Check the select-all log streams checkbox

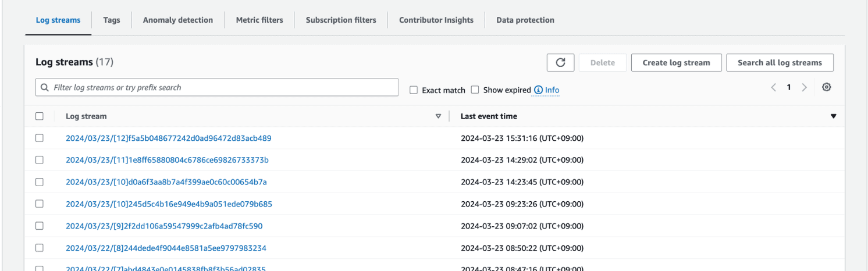[40, 116]
